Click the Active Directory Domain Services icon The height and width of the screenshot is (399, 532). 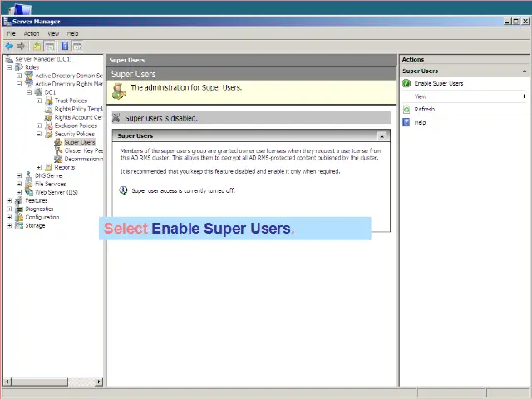(29, 76)
